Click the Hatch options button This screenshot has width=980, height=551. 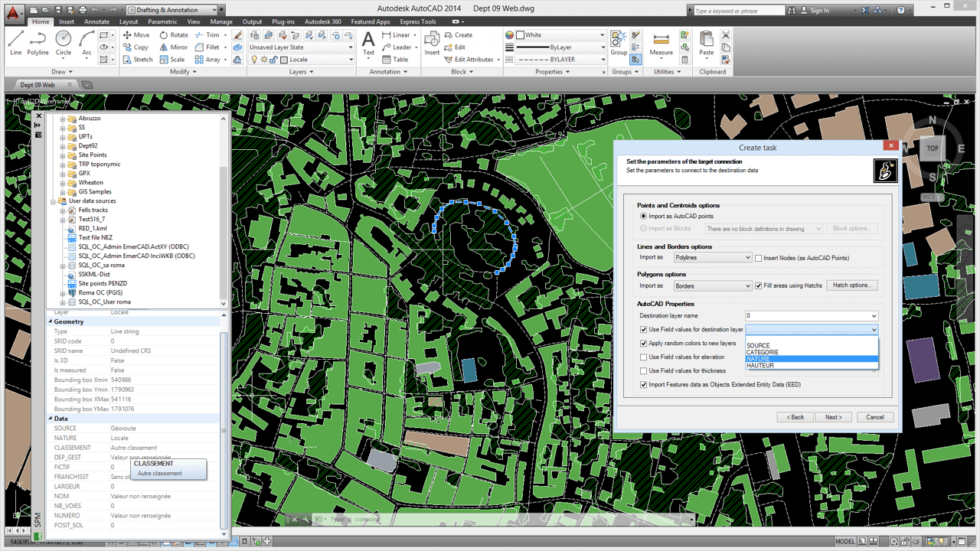tap(851, 285)
